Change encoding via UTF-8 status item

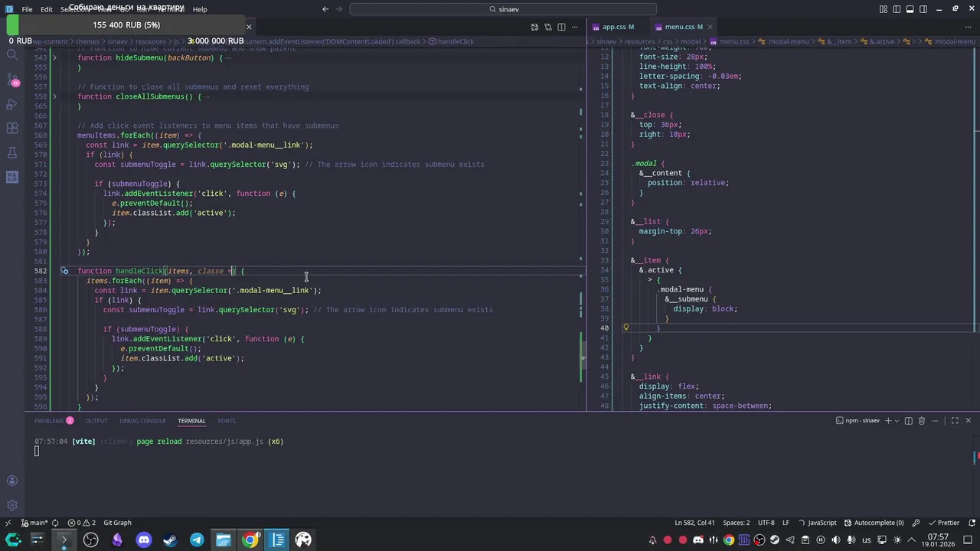(766, 523)
